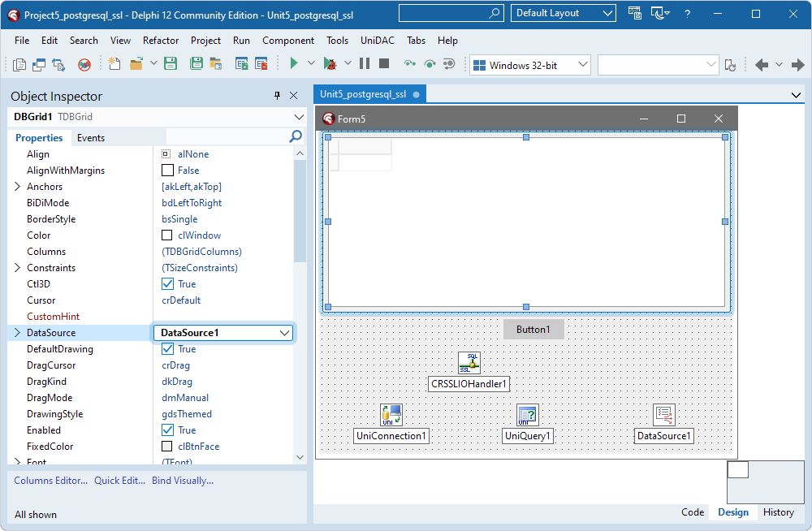
Task: Click the Object Inspector property search field
Action: pos(235,136)
